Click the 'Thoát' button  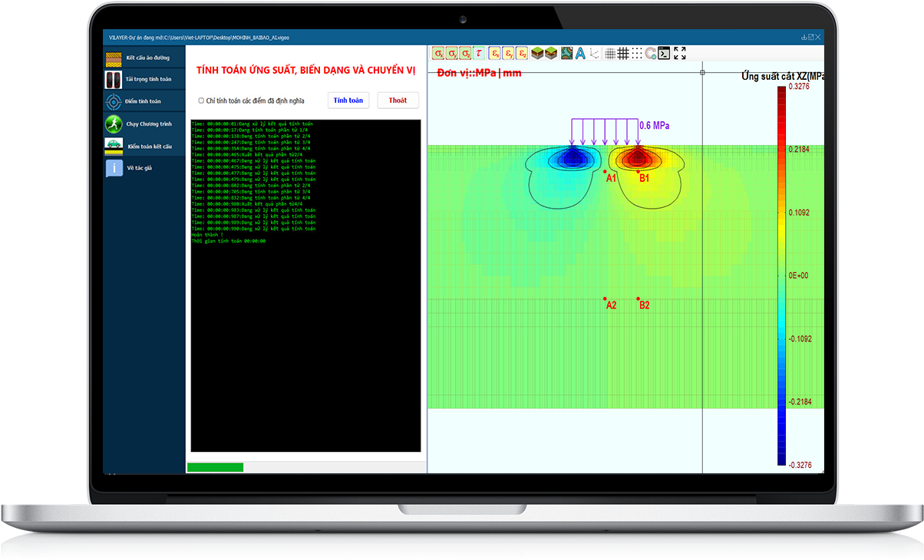[398, 100]
